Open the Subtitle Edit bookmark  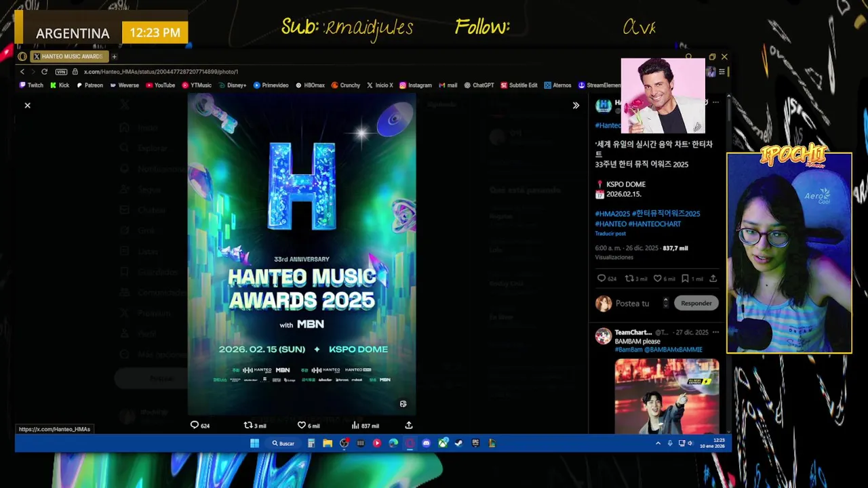click(x=519, y=85)
